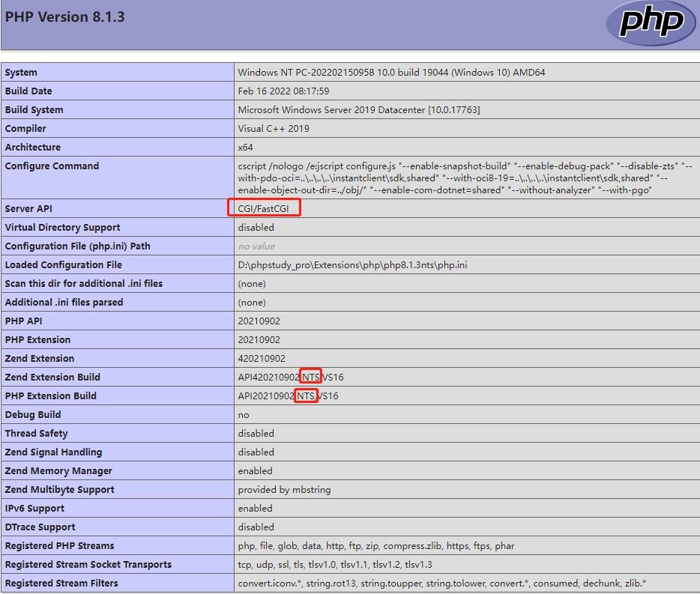Click the System row label
Image resolution: width=700 pixels, height=594 pixels.
pyautogui.click(x=21, y=73)
